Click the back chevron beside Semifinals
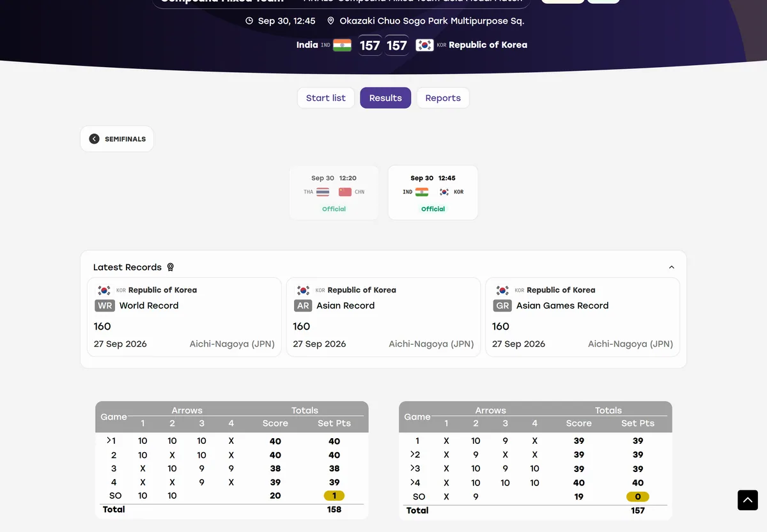 (x=94, y=139)
